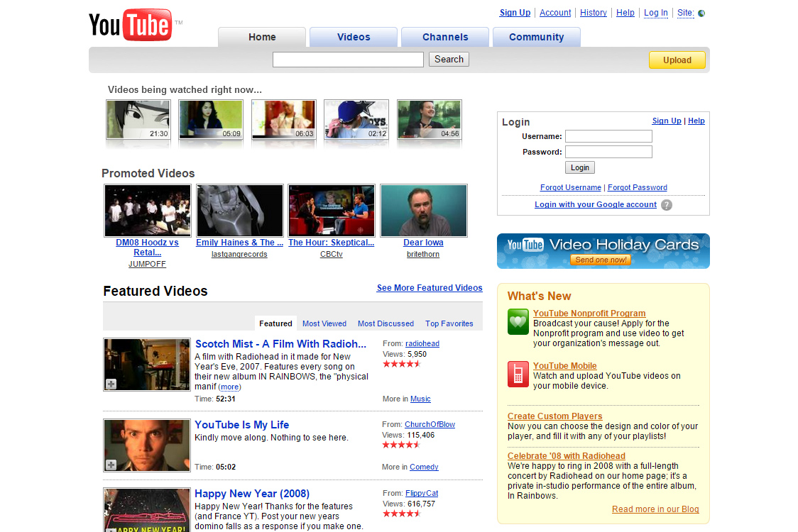
Task: Click the plus icon on the Scotch Mist thumbnail
Action: 110,384
